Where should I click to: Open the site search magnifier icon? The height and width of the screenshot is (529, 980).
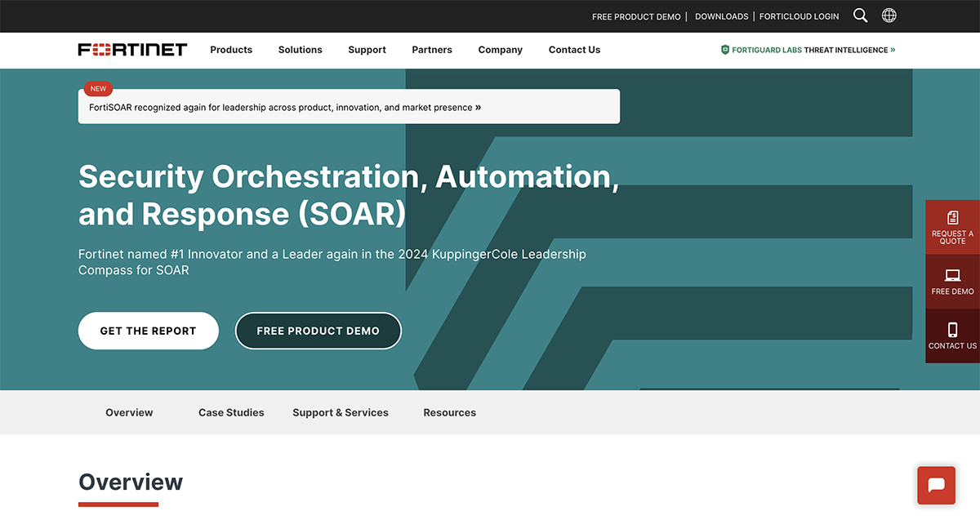pyautogui.click(x=860, y=15)
